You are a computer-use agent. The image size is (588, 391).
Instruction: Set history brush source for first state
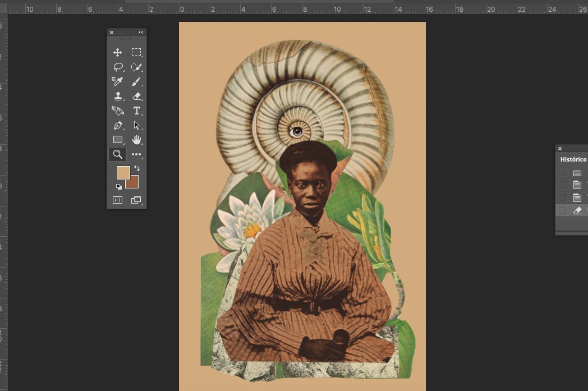(x=562, y=172)
